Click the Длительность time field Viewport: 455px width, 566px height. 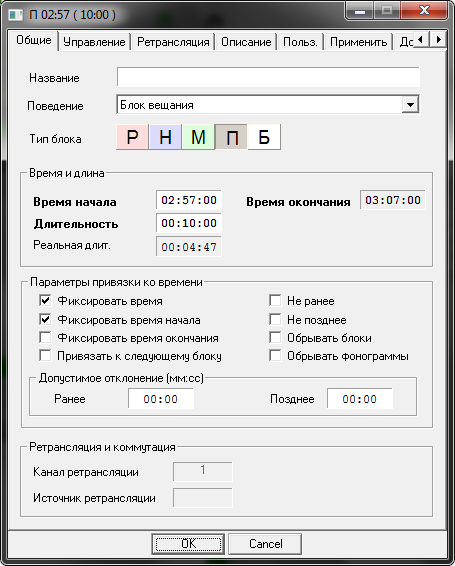pos(189,223)
